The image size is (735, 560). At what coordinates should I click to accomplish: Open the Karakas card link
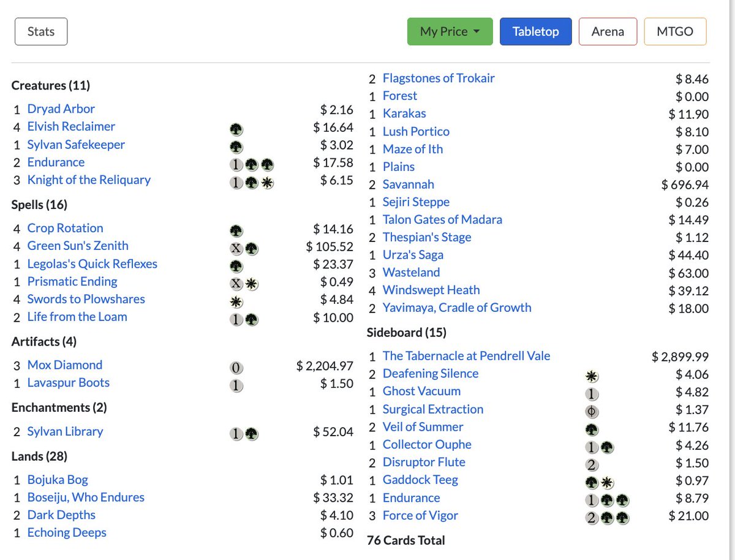[x=404, y=113]
